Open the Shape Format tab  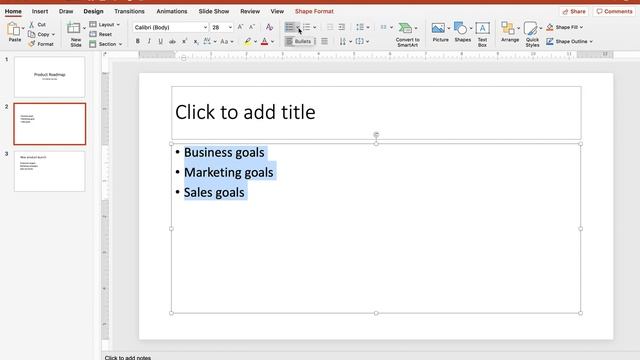(x=314, y=11)
